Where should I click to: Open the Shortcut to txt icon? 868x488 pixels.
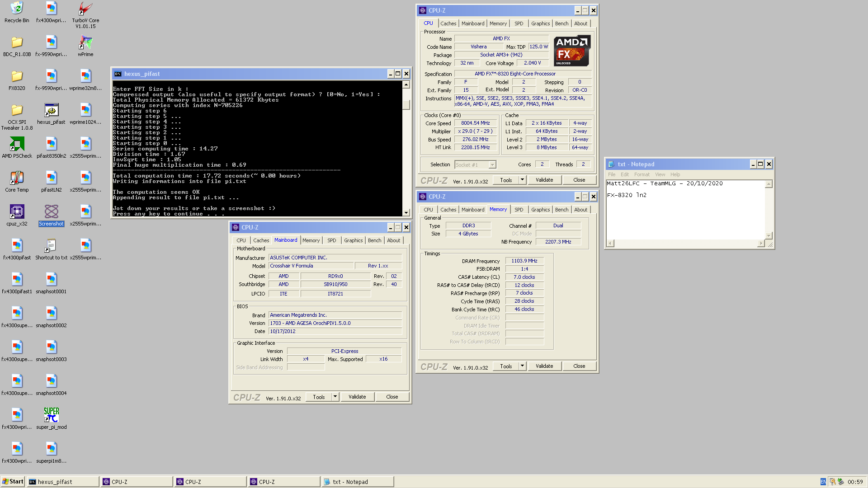pyautogui.click(x=51, y=249)
